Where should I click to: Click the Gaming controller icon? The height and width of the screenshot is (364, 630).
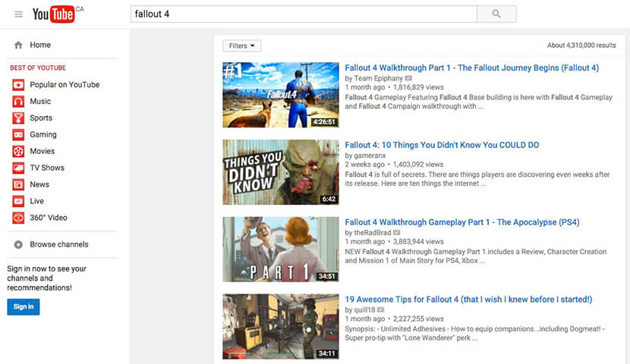click(x=18, y=135)
